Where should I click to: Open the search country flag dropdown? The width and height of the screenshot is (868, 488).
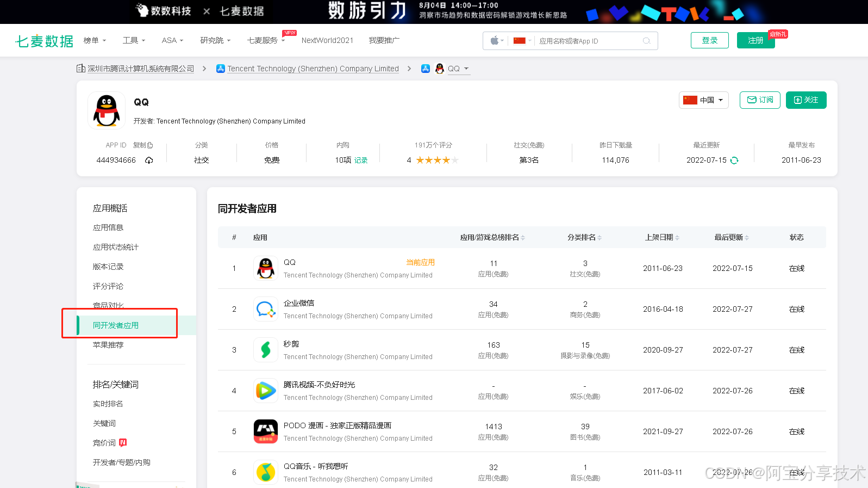tap(522, 41)
